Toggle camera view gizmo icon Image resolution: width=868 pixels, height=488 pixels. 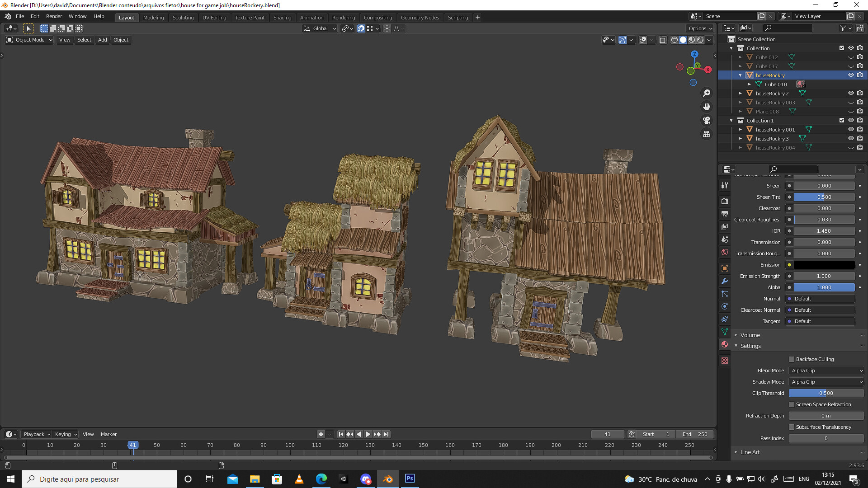pyautogui.click(x=707, y=120)
